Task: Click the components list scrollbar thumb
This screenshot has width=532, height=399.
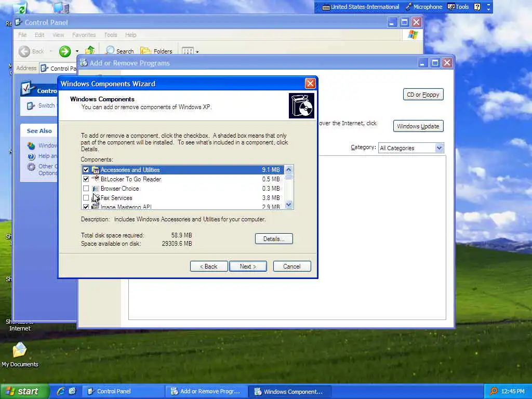Action: tap(289, 177)
